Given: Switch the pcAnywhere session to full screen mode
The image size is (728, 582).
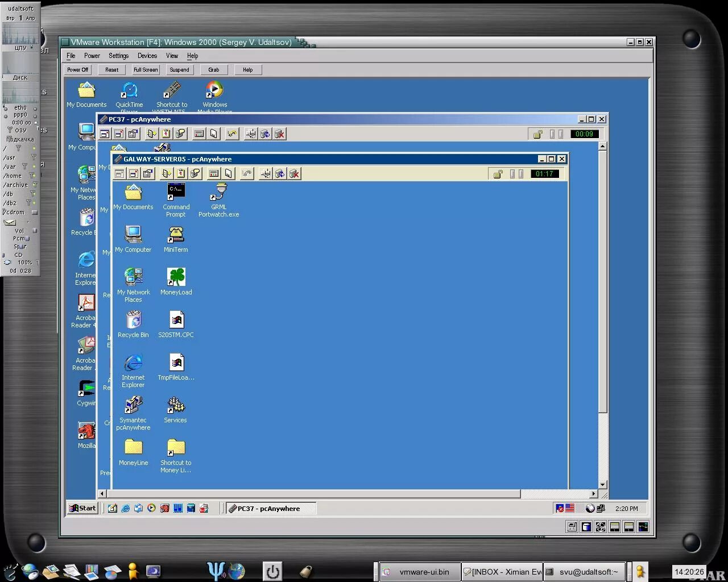Looking at the screenshot, I should coord(118,174).
